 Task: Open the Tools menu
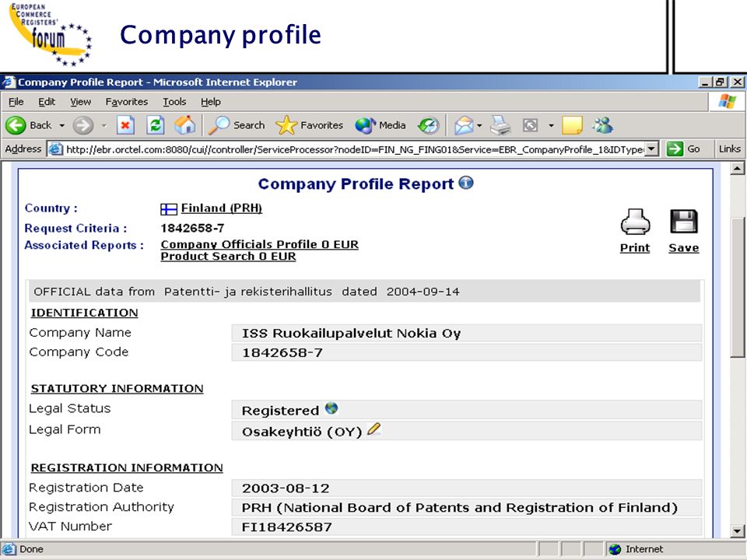tap(174, 101)
